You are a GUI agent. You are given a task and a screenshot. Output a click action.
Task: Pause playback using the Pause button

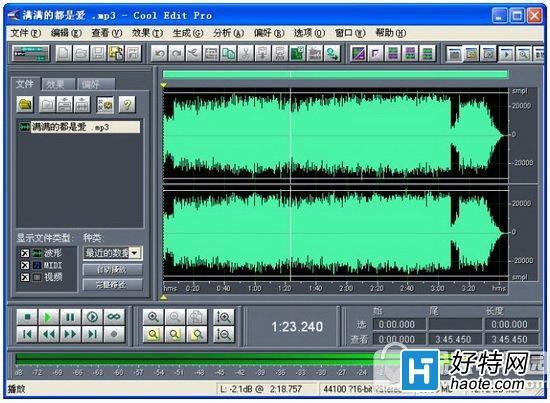point(70,317)
